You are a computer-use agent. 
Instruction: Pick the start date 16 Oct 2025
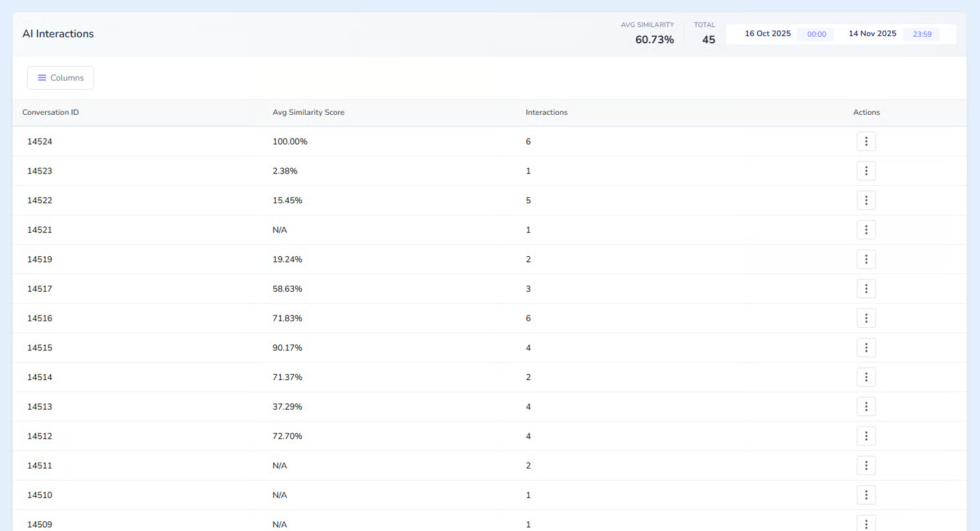click(x=767, y=34)
